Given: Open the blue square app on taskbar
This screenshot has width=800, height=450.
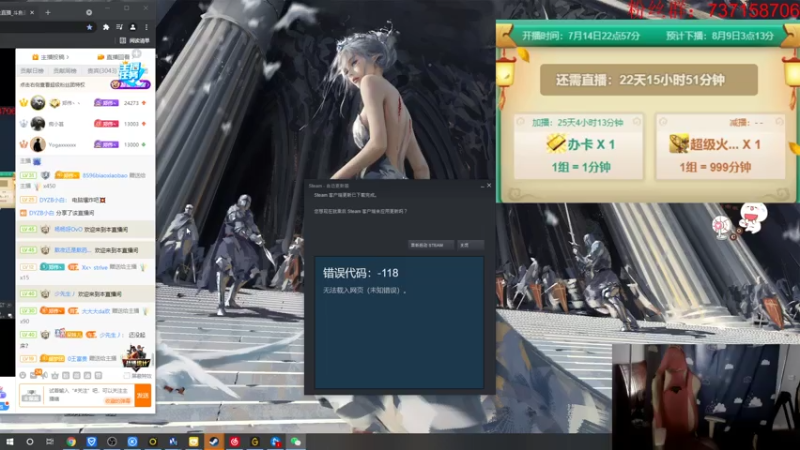Looking at the screenshot, I should coord(132,441).
